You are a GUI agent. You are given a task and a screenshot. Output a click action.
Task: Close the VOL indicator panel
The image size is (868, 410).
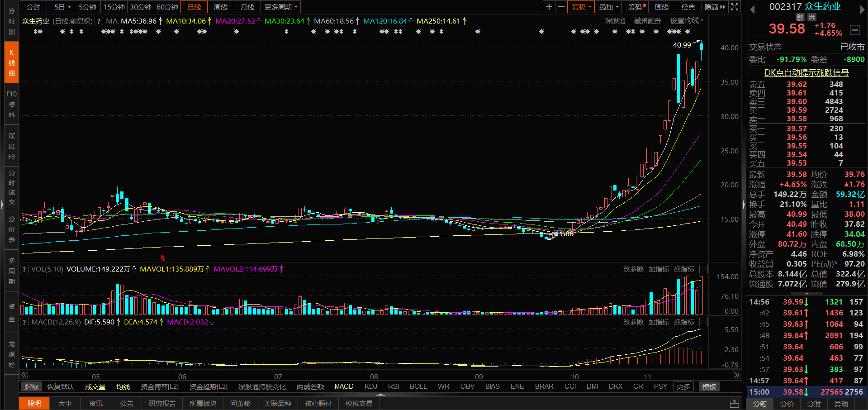tap(703, 269)
